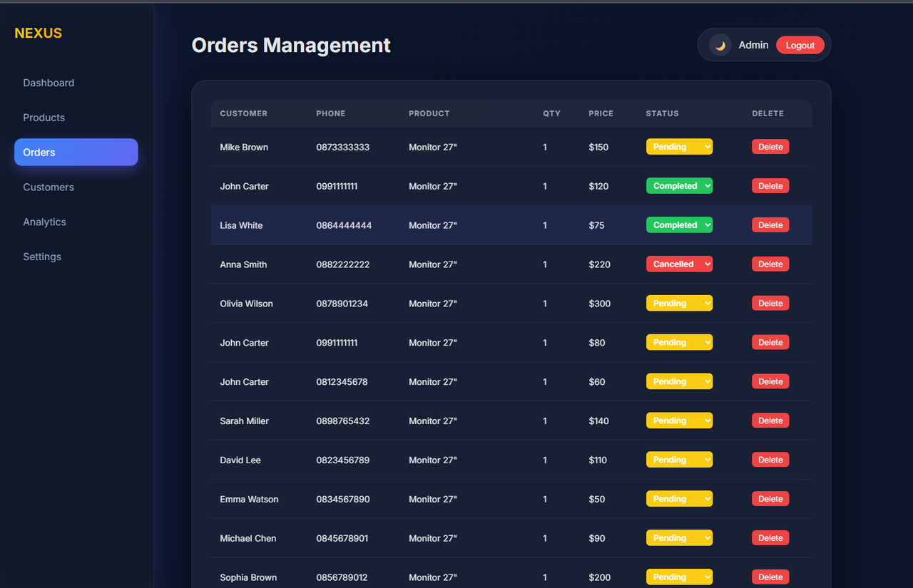The width and height of the screenshot is (913, 588).
Task: Delete John Carter's $60 order
Action: pyautogui.click(x=770, y=382)
